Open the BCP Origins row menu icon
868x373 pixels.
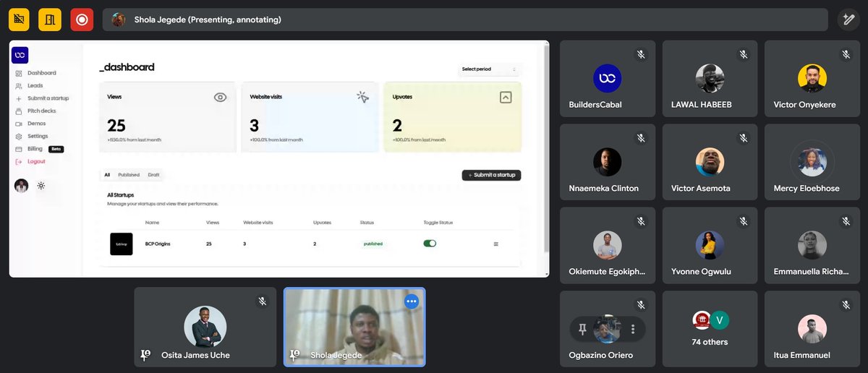(x=496, y=244)
